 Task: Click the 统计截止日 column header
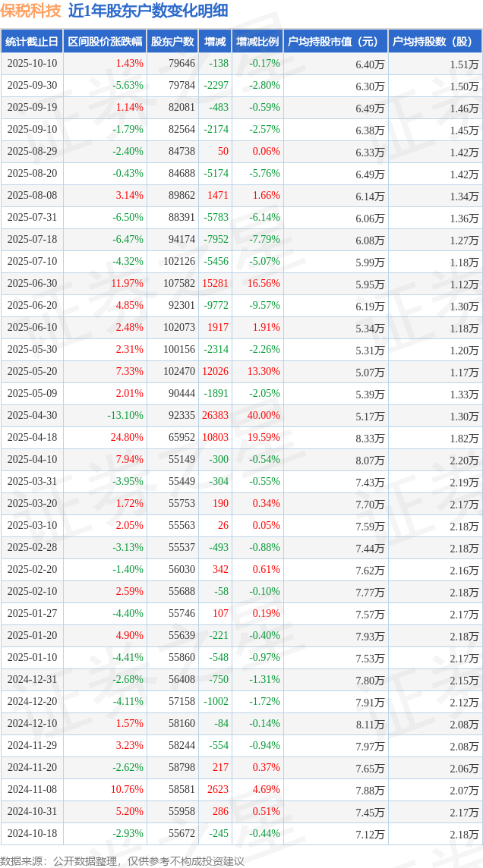[32, 42]
